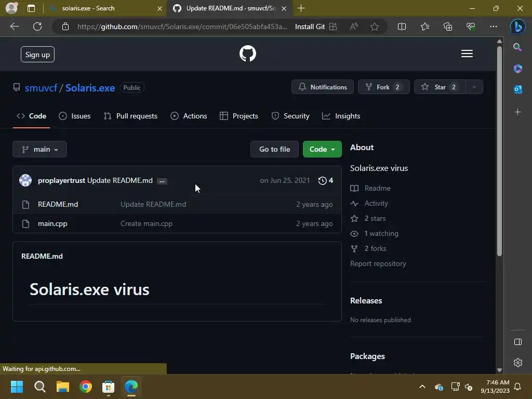Screen dimensions: 532x399
Task: Open the Readme link in About
Action: 370,188
